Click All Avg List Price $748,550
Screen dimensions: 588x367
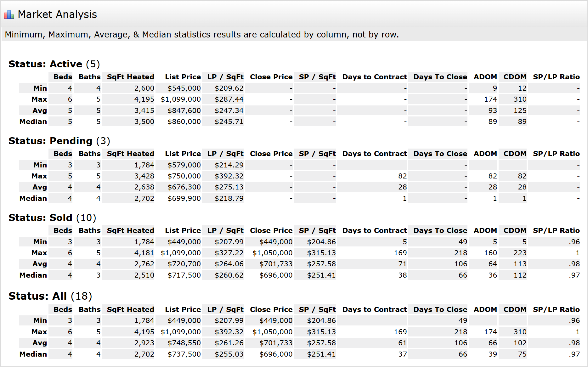184,343
